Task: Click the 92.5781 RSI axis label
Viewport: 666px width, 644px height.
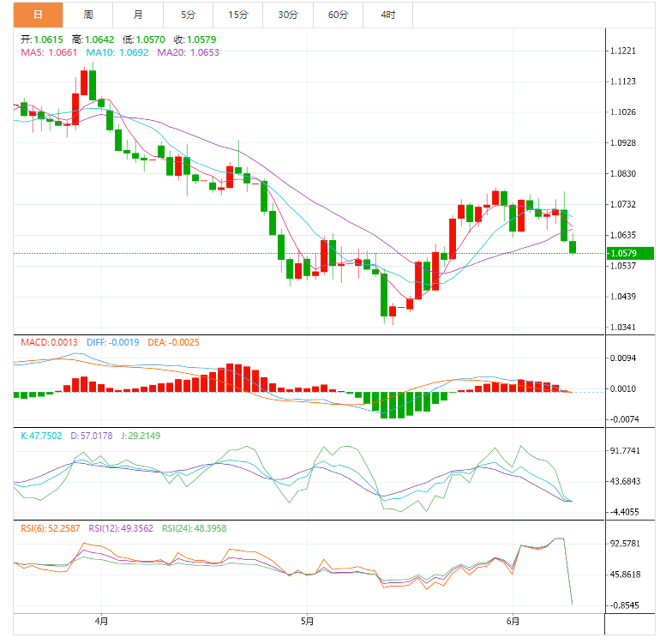Action: click(625, 544)
